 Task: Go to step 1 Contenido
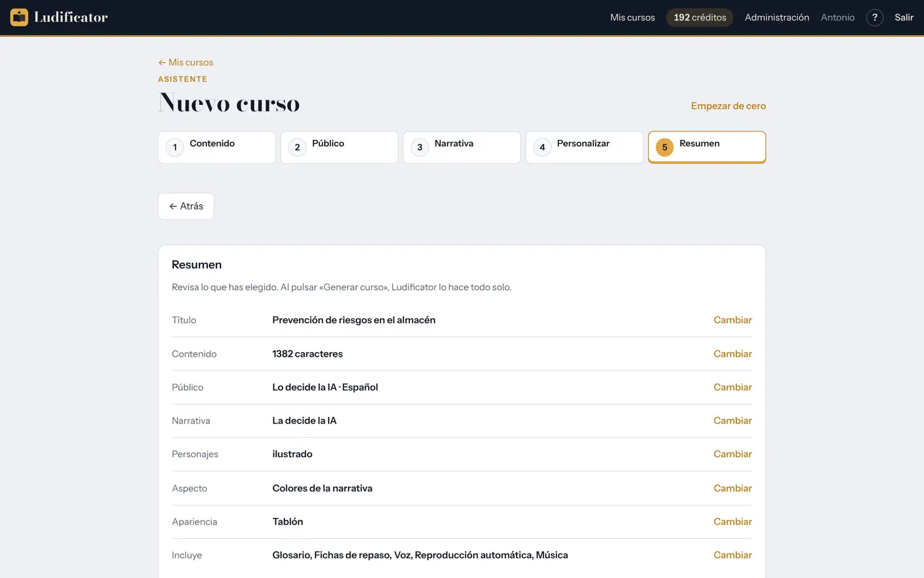[x=216, y=147]
